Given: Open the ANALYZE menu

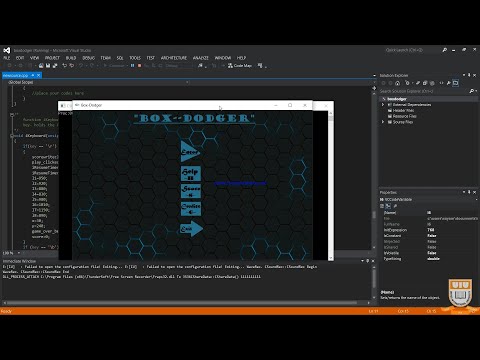Looking at the screenshot, I should click(x=201, y=58).
